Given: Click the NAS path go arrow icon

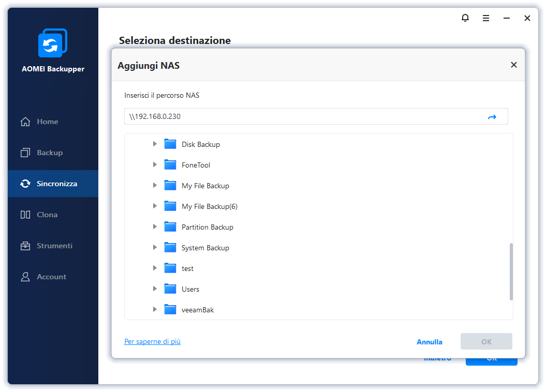Looking at the screenshot, I should (x=492, y=117).
